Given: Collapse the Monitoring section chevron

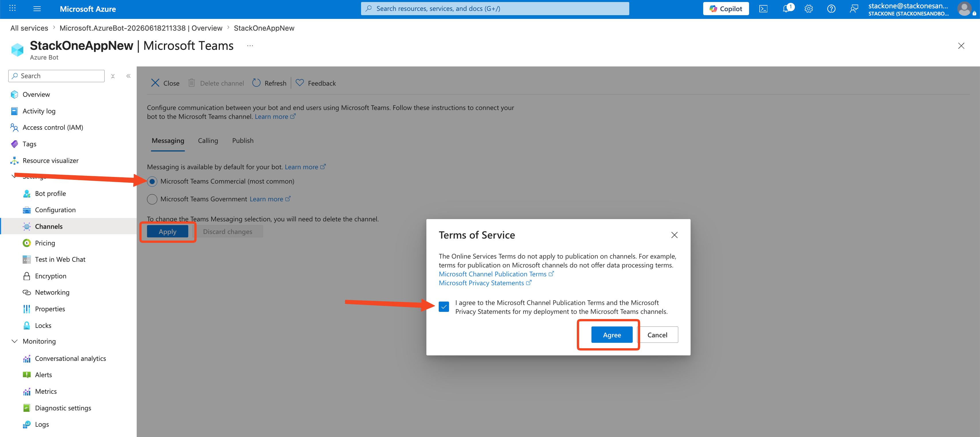Looking at the screenshot, I should coord(14,341).
